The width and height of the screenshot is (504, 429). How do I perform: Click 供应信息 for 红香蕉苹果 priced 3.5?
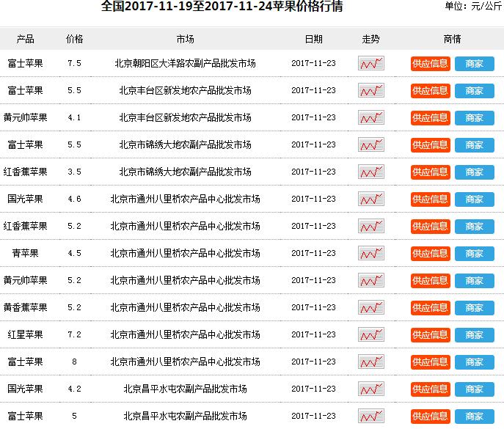click(x=430, y=172)
